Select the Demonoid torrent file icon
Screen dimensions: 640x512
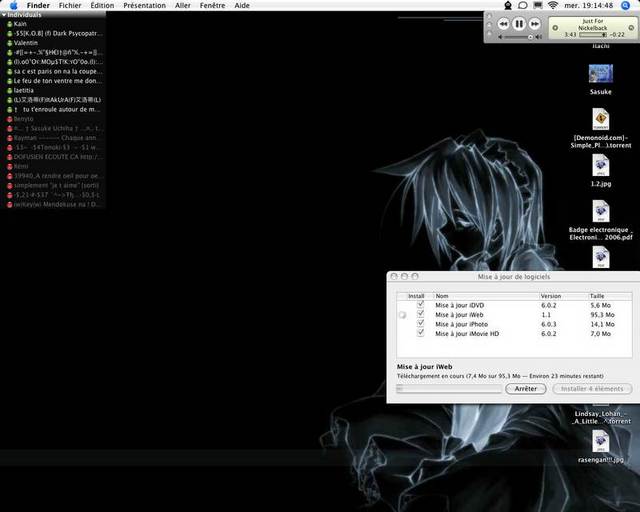[600, 119]
